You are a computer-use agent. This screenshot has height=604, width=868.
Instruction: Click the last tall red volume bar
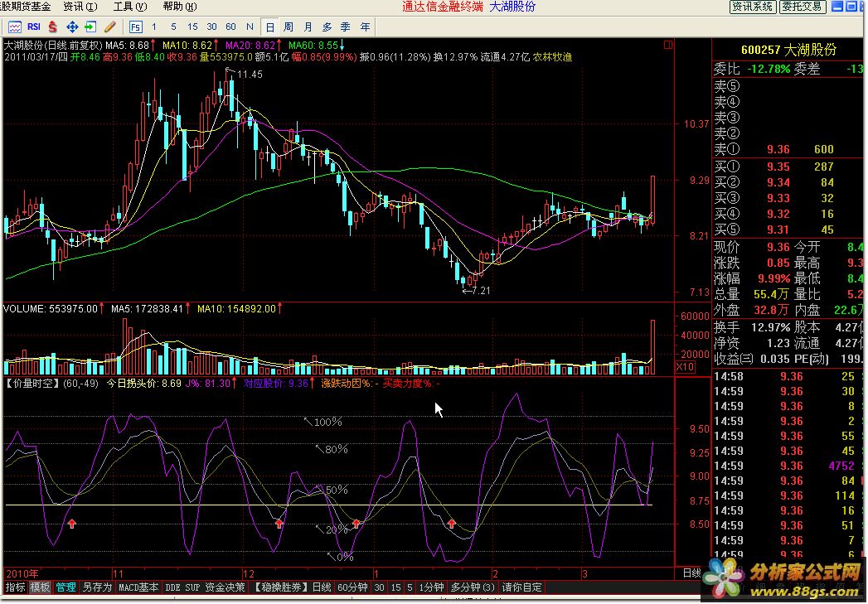pyautogui.click(x=652, y=347)
